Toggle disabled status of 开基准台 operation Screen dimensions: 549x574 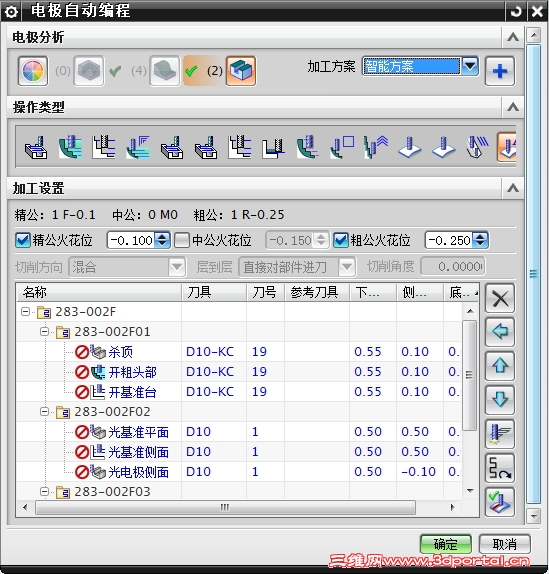coord(82,392)
